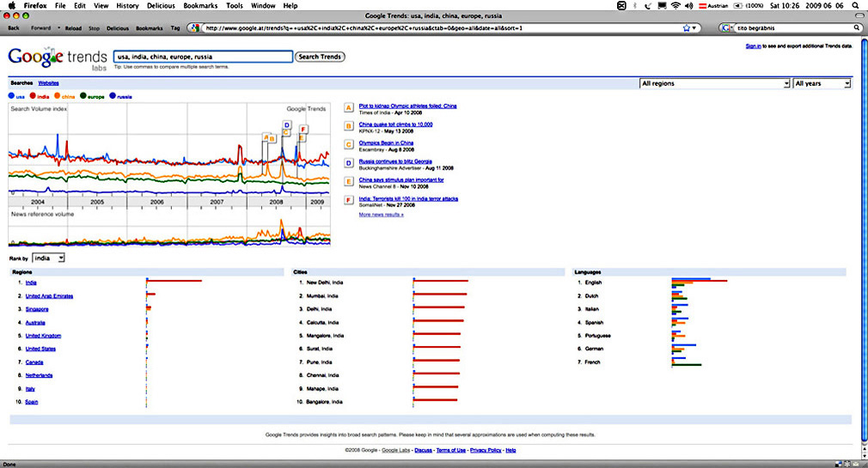Click More news results link

coord(381,215)
